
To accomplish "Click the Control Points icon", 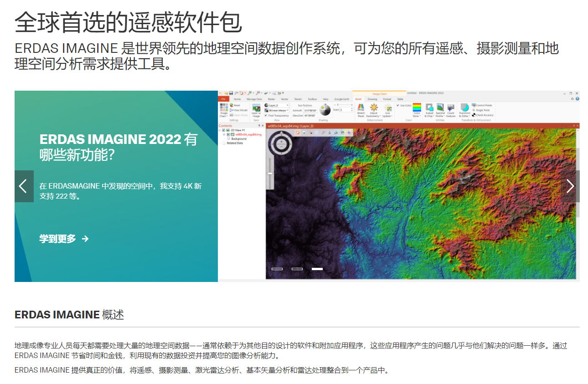I will click(x=474, y=105).
